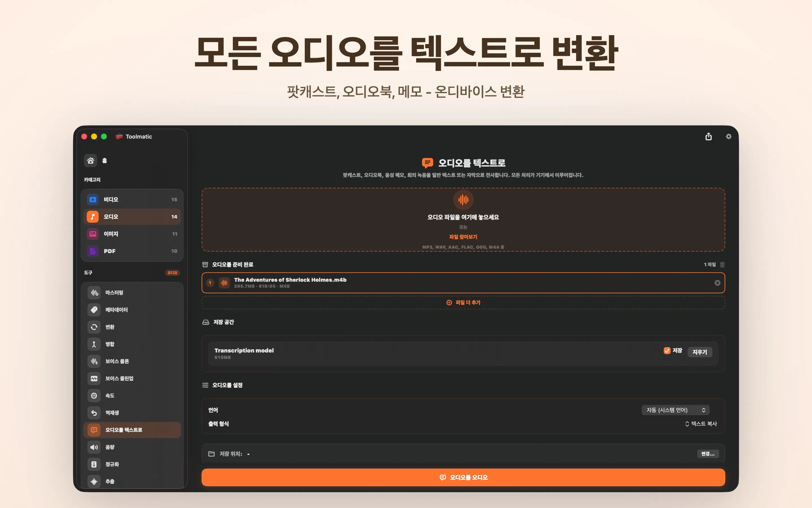The image size is (812, 508).
Task: Open the 음량 tool
Action: 132,447
